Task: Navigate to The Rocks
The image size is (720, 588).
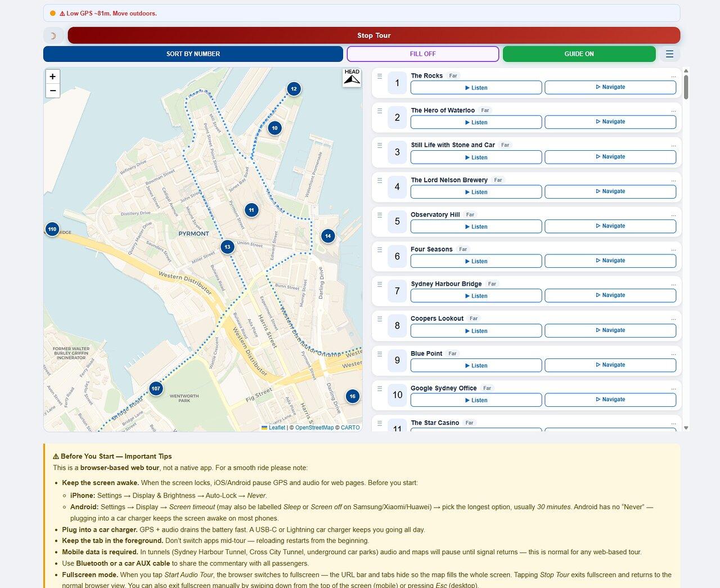Action: 610,87
